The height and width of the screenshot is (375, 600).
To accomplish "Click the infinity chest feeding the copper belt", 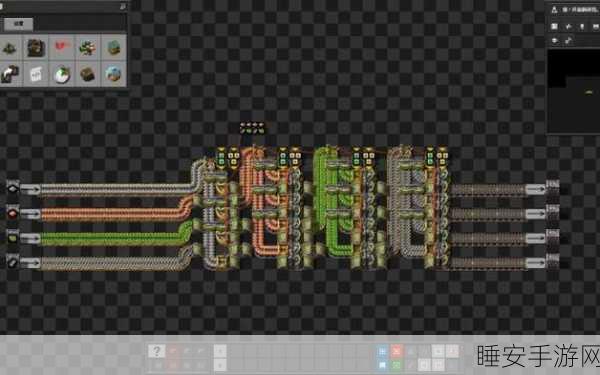I will click(x=13, y=213).
